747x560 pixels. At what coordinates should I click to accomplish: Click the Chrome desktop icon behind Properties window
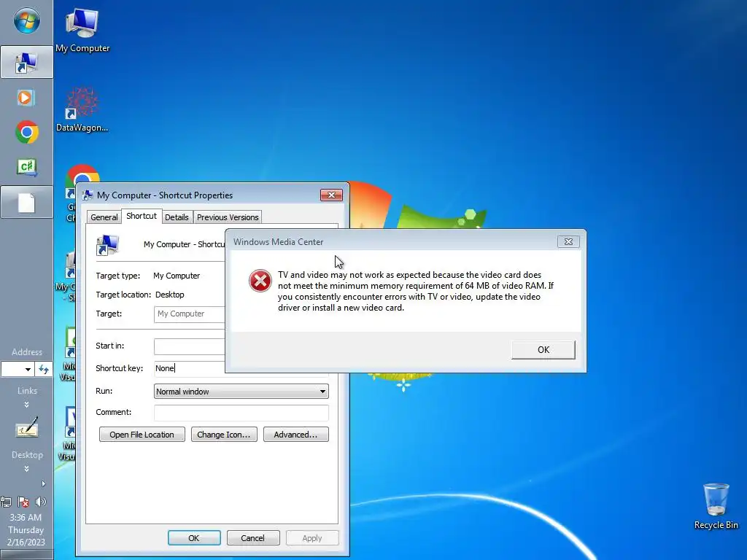pos(82,174)
